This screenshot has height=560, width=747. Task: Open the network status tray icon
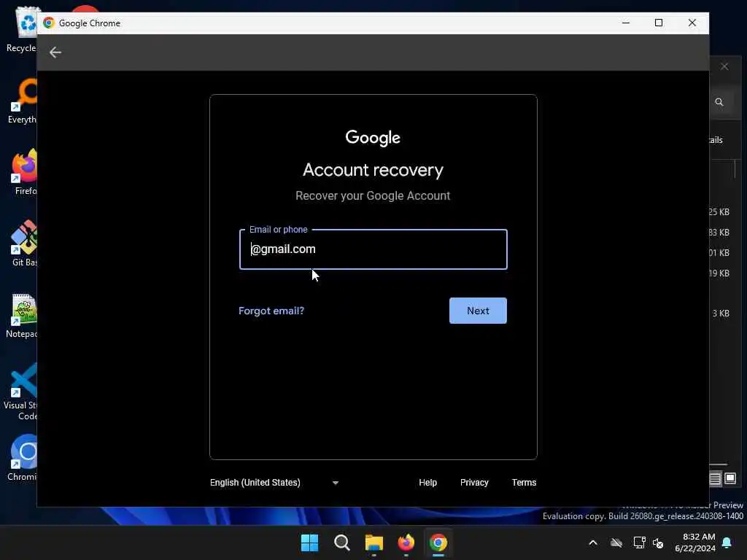639,542
